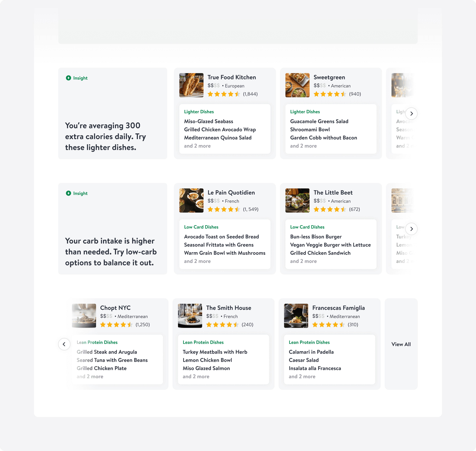Click the Insight icon above carb intake message
This screenshot has width=476, height=451.
68,193
